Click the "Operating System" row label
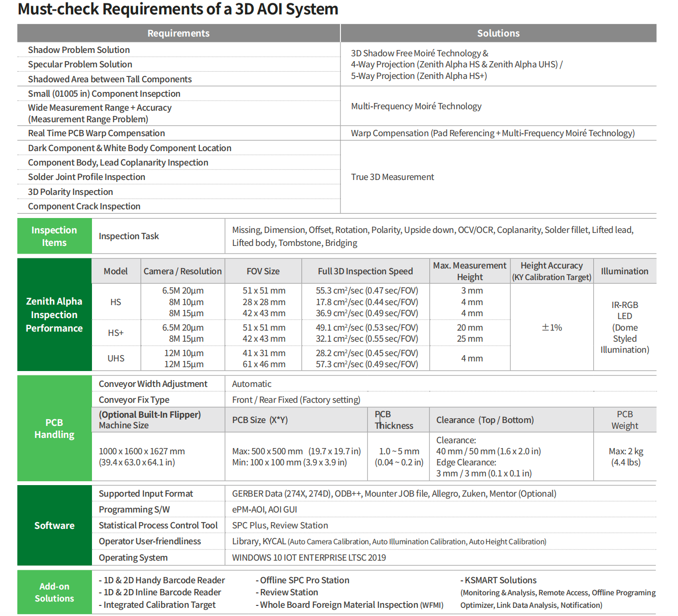The image size is (678, 616). pos(133,558)
